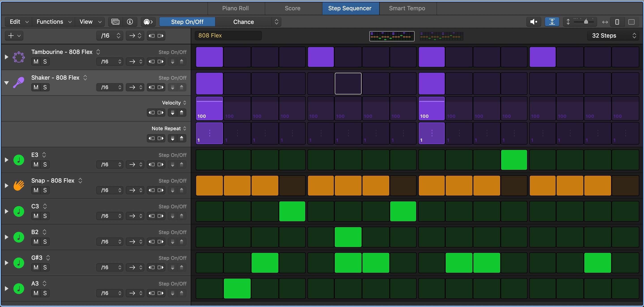Viewport: 644px width, 307px height.
Task: Expand the Functions menu
Action: pyautogui.click(x=54, y=22)
